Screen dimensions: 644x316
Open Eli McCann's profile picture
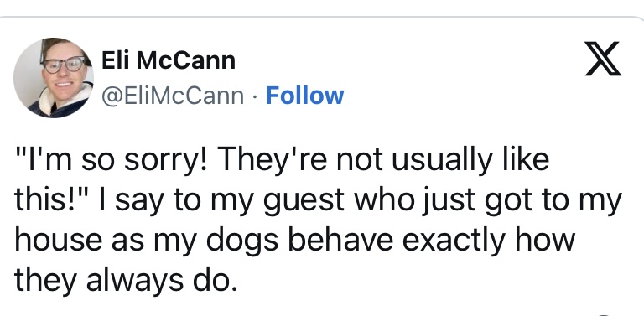[54, 78]
